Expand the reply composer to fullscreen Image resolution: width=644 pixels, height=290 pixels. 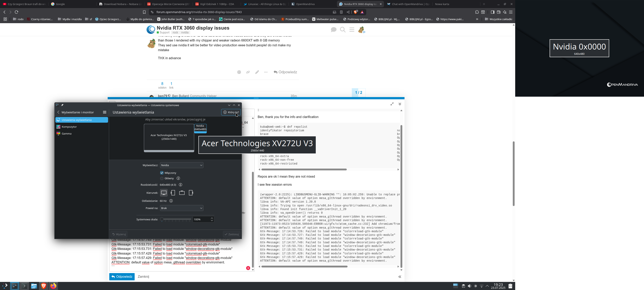pyautogui.click(x=392, y=104)
